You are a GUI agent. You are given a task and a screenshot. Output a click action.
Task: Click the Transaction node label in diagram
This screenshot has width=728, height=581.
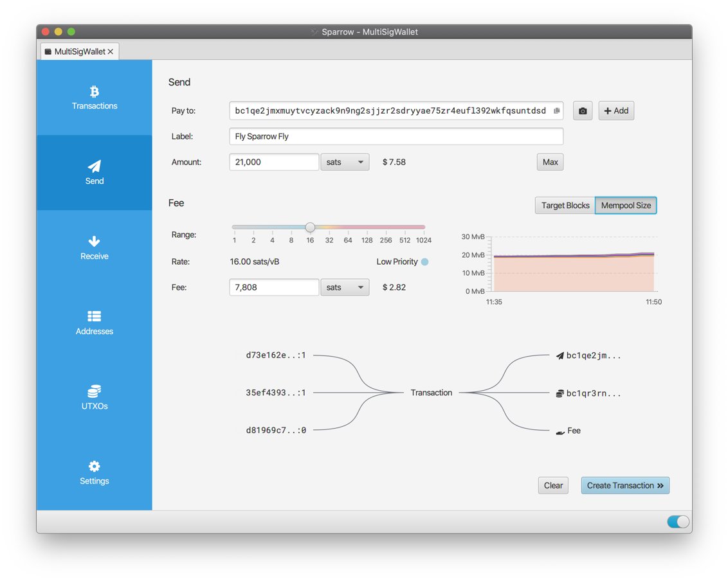432,393
